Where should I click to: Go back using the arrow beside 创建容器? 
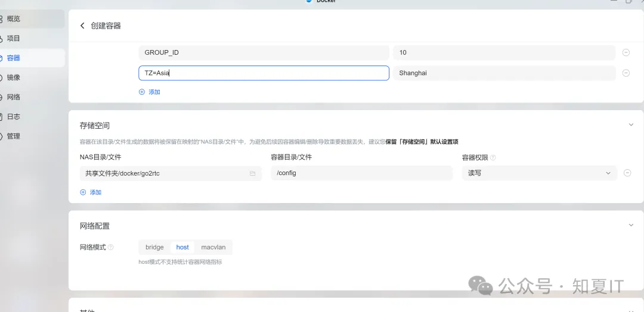[82, 26]
